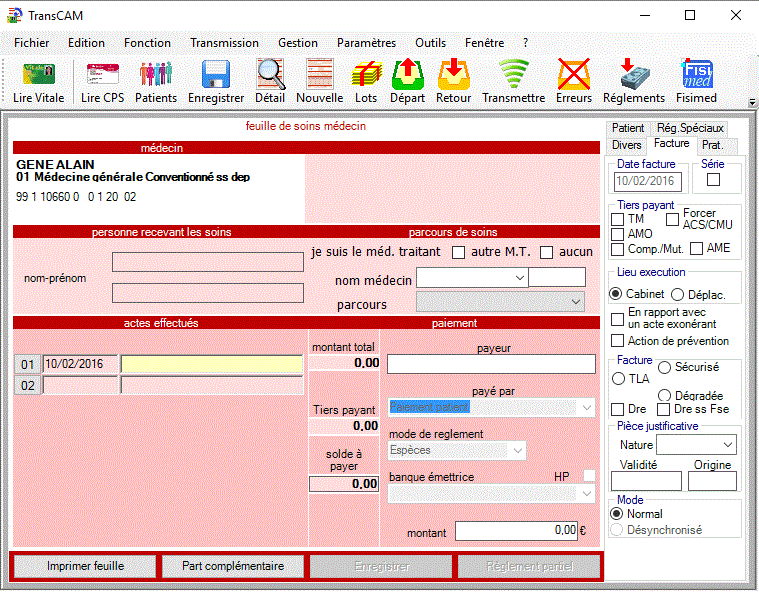This screenshot has width=759, height=592.
Task: Enable the Comp./Mut. checkbox
Action: [x=617, y=249]
